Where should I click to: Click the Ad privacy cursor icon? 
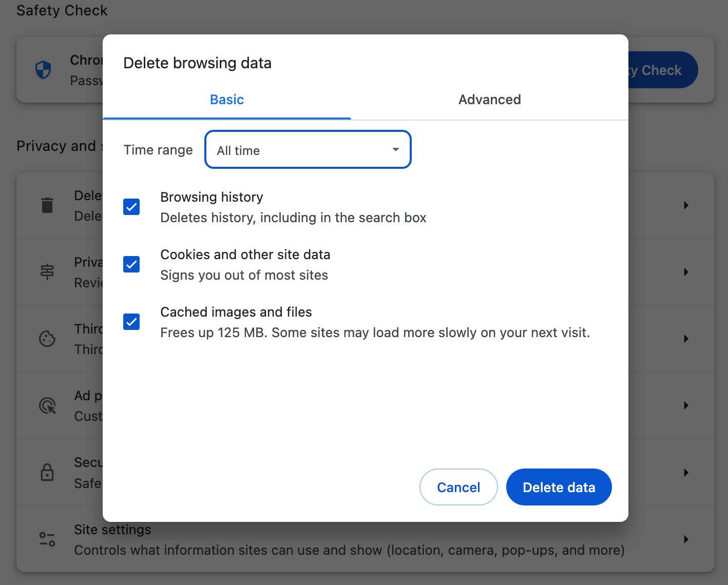point(47,405)
